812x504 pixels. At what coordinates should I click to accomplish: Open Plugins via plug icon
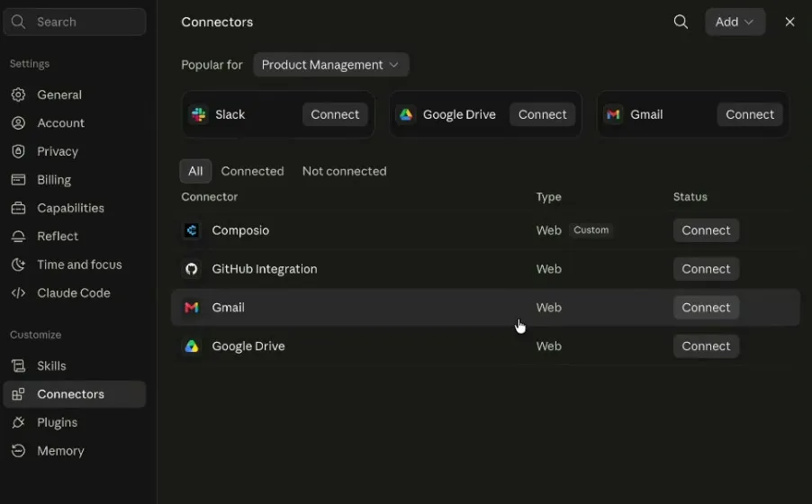click(18, 422)
